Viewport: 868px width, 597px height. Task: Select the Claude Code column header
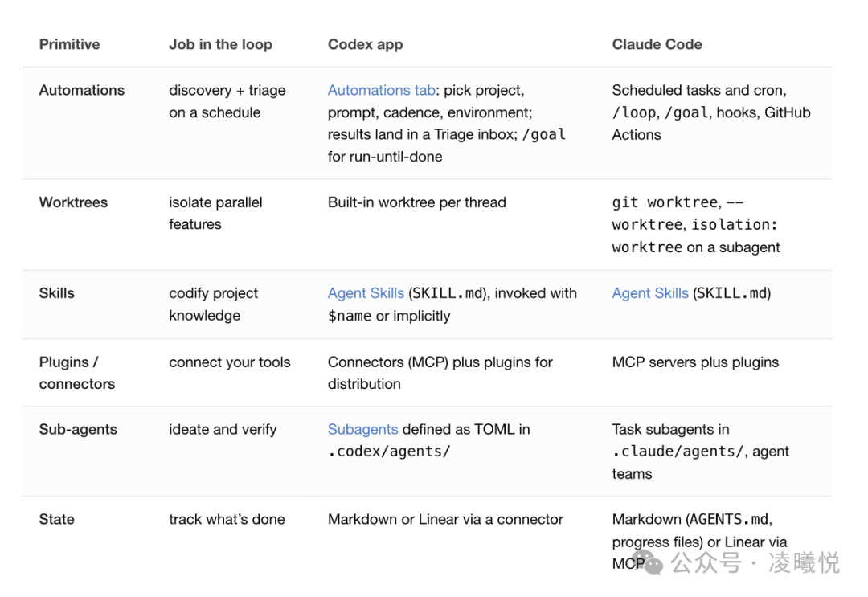coord(657,44)
